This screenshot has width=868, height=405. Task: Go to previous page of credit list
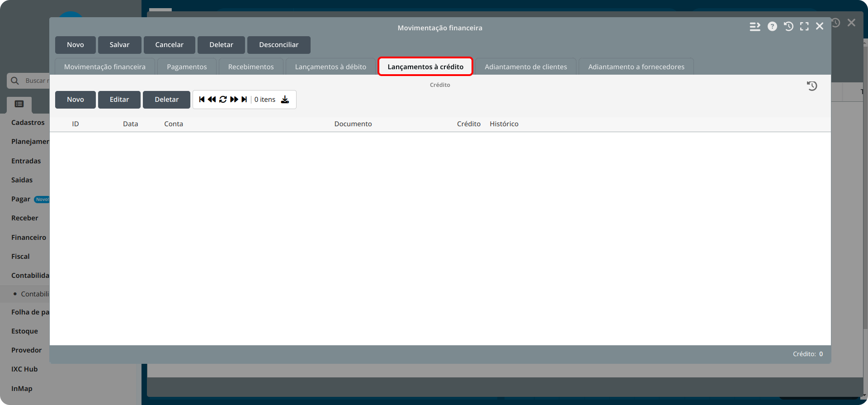tap(212, 100)
